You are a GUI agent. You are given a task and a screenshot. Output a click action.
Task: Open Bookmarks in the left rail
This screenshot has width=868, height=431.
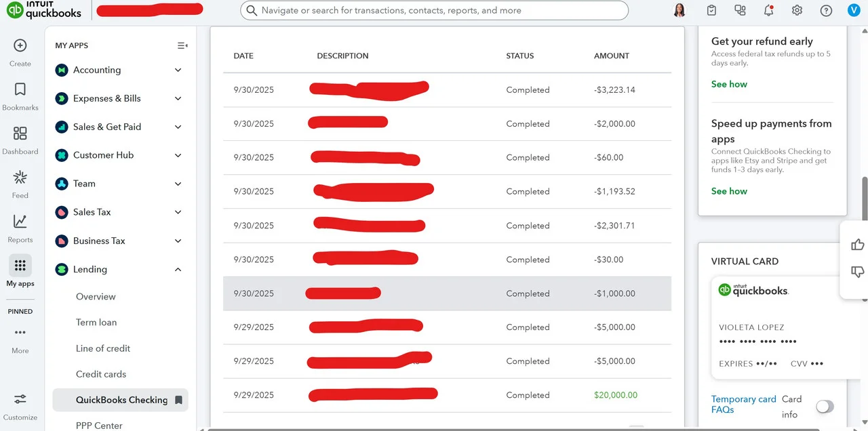click(x=20, y=89)
